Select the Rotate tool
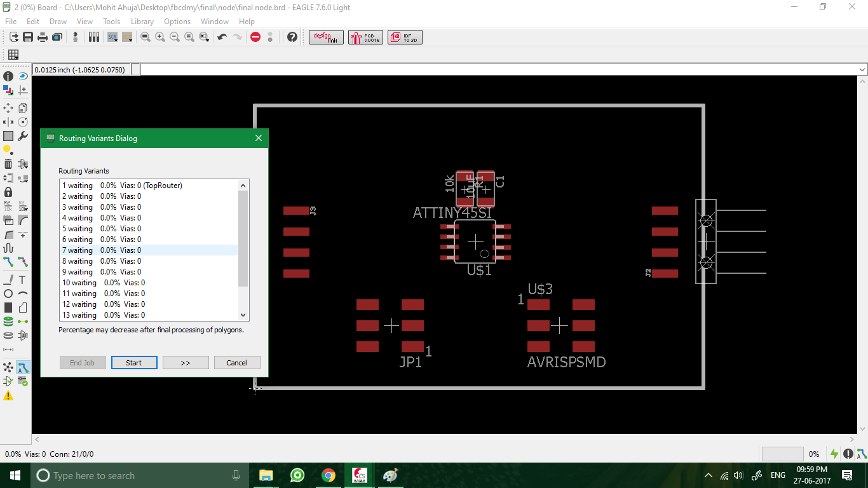Screen dimensions: 868x488 point(23,122)
